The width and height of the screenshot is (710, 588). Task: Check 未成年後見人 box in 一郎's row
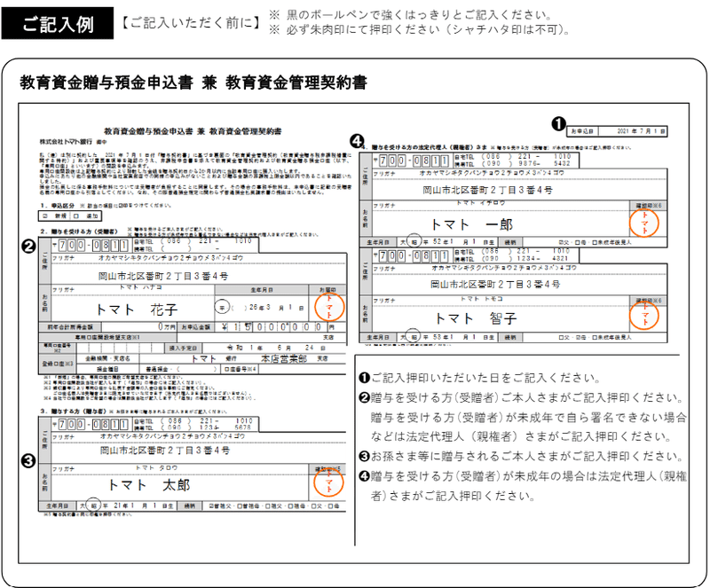click(594, 243)
